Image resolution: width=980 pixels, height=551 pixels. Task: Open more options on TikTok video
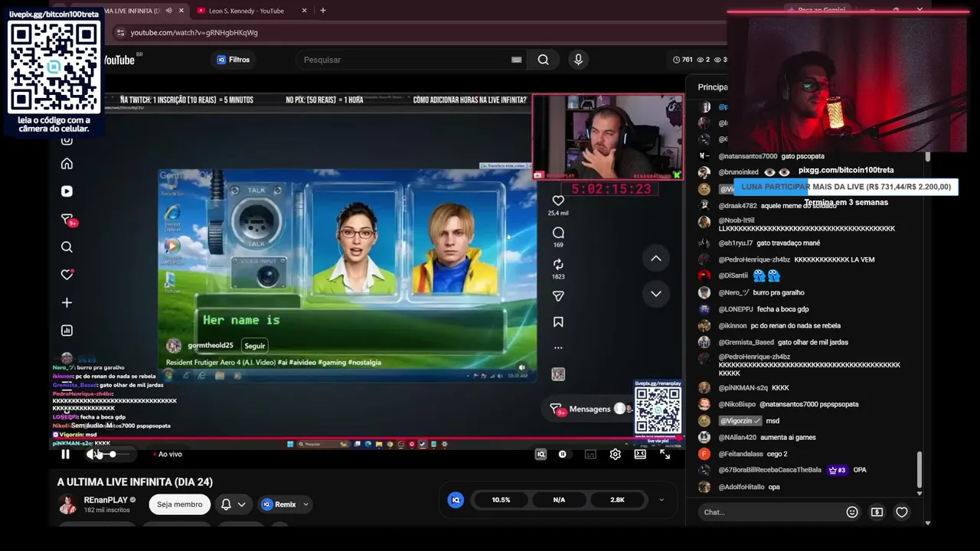click(x=558, y=347)
